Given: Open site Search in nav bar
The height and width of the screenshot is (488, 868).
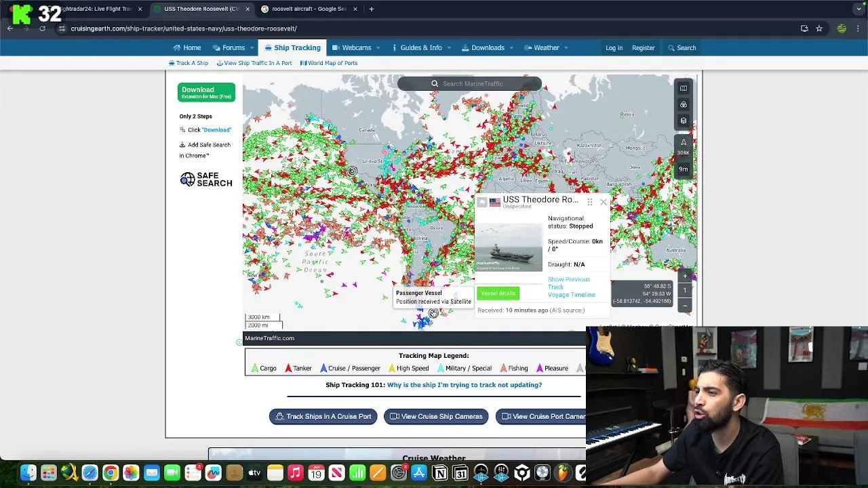Looking at the screenshot, I should coord(682,47).
